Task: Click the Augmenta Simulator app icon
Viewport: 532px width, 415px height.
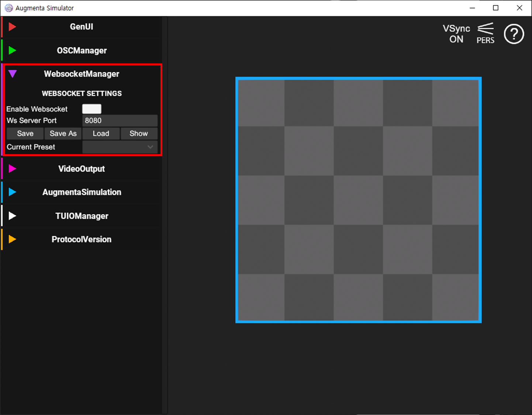Action: pos(8,8)
